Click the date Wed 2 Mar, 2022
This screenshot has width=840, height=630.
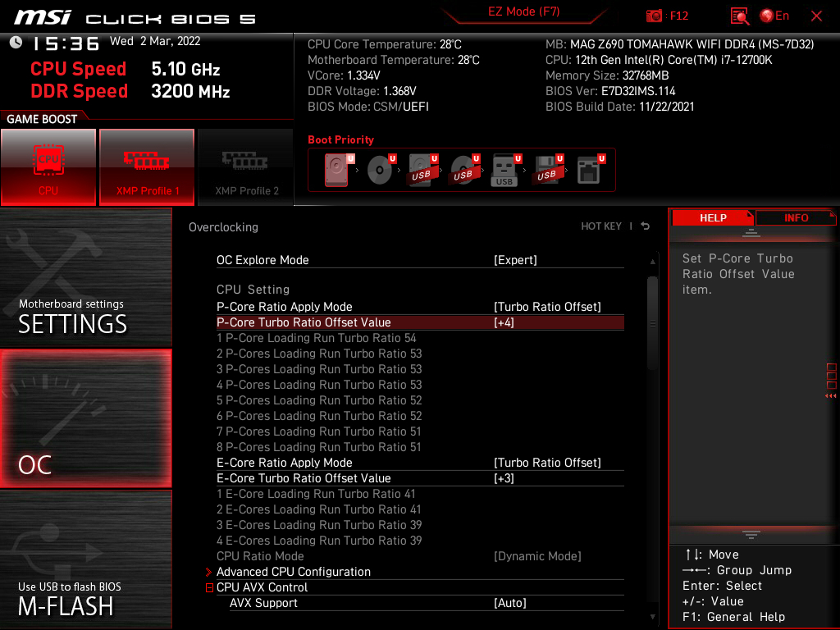click(155, 41)
